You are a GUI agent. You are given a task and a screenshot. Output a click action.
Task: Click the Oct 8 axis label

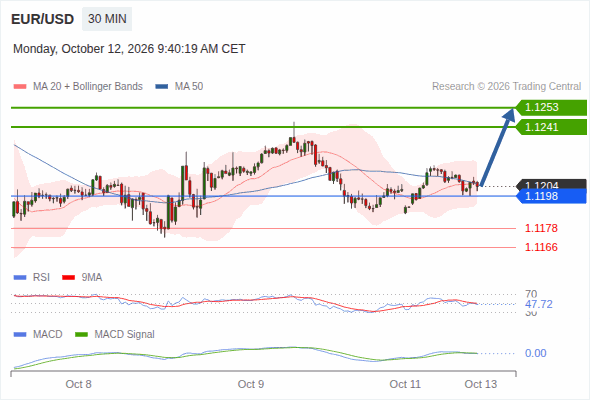click(78, 384)
